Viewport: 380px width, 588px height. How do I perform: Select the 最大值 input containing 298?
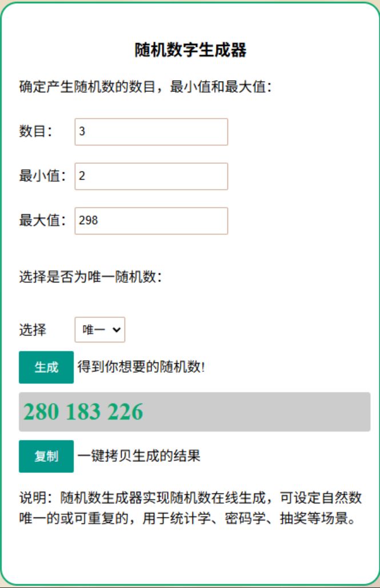151,221
